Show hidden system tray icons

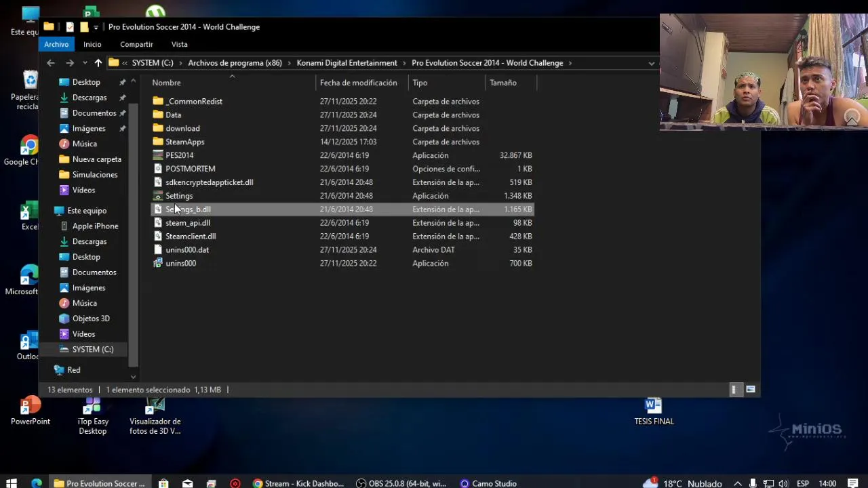pyautogui.click(x=737, y=483)
